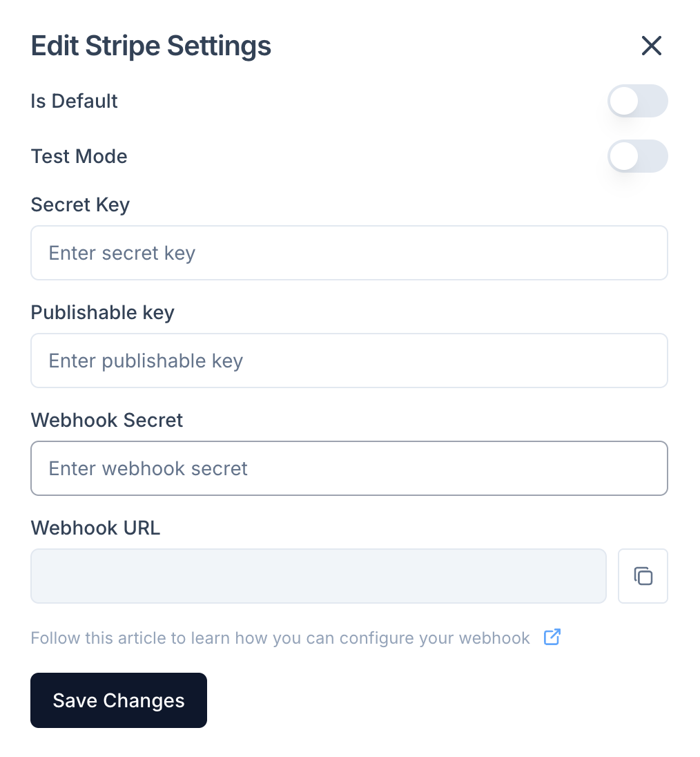Open the webhook article external link icon
The image size is (700, 757).
tap(552, 637)
